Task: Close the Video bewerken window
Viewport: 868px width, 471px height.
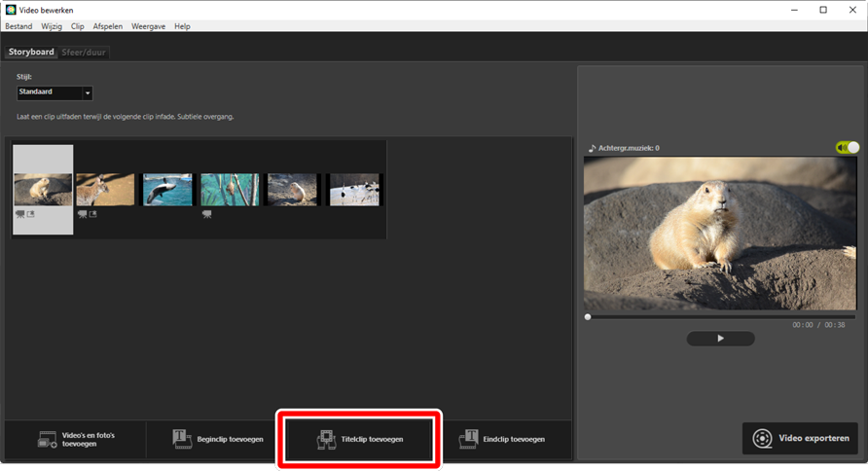Action: coord(852,10)
